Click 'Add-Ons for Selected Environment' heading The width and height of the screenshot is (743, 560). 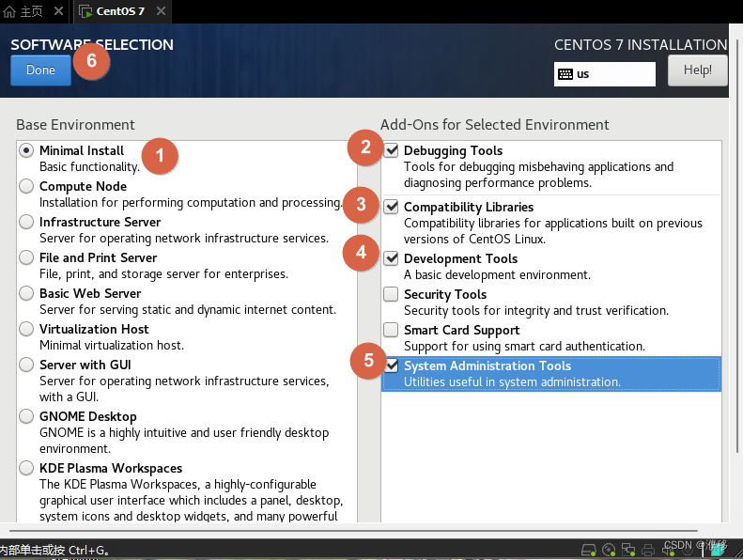click(495, 125)
